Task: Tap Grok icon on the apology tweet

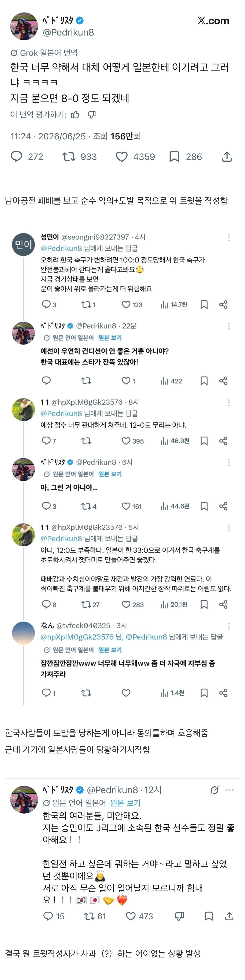Action: click(215, 790)
